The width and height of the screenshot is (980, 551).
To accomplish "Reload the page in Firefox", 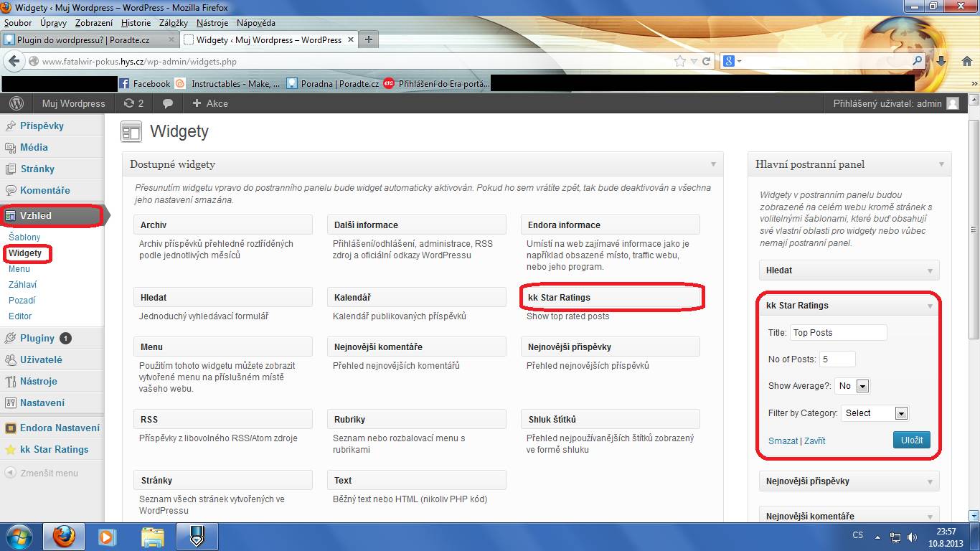I will pyautogui.click(x=707, y=62).
